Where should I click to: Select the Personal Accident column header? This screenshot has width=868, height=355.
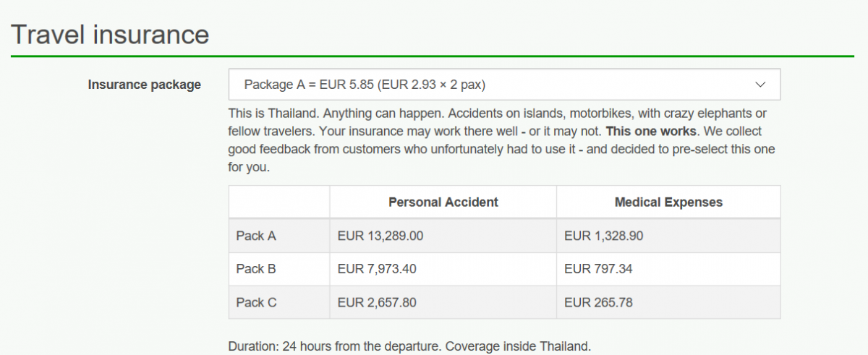(443, 202)
